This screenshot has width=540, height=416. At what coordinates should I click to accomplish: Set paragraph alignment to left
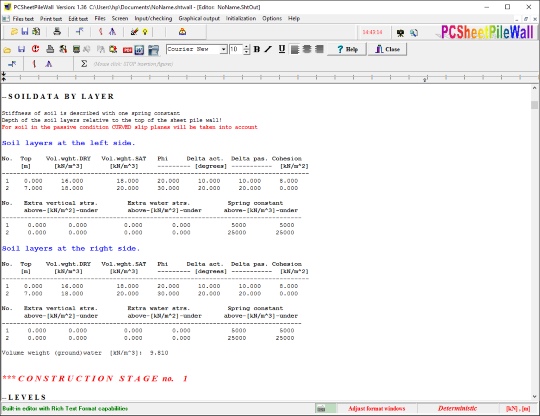(x=295, y=49)
